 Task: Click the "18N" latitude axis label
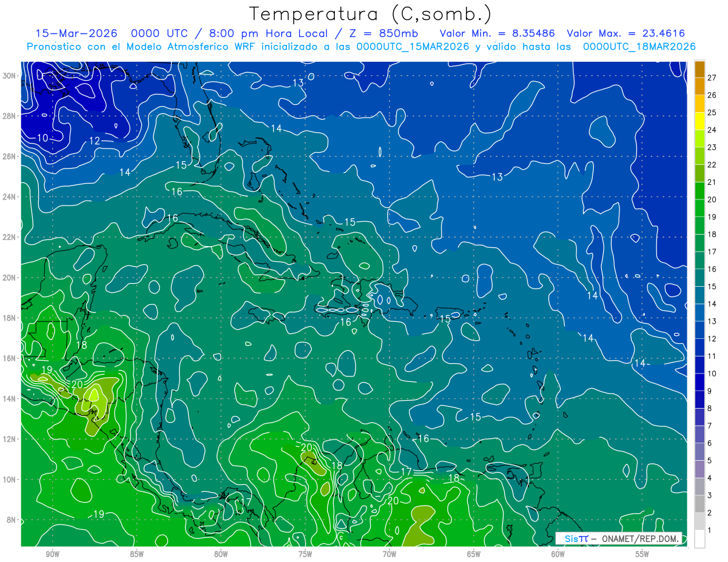[10, 318]
